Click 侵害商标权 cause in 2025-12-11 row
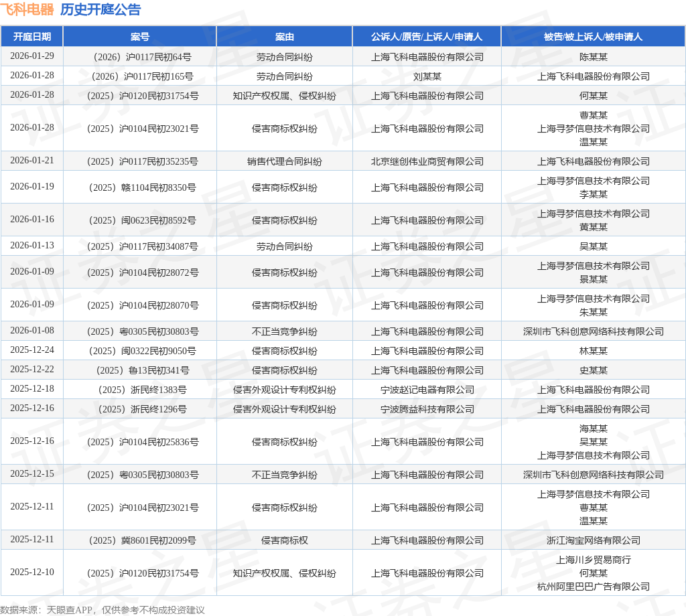The width and height of the screenshot is (686, 616). click(284, 540)
